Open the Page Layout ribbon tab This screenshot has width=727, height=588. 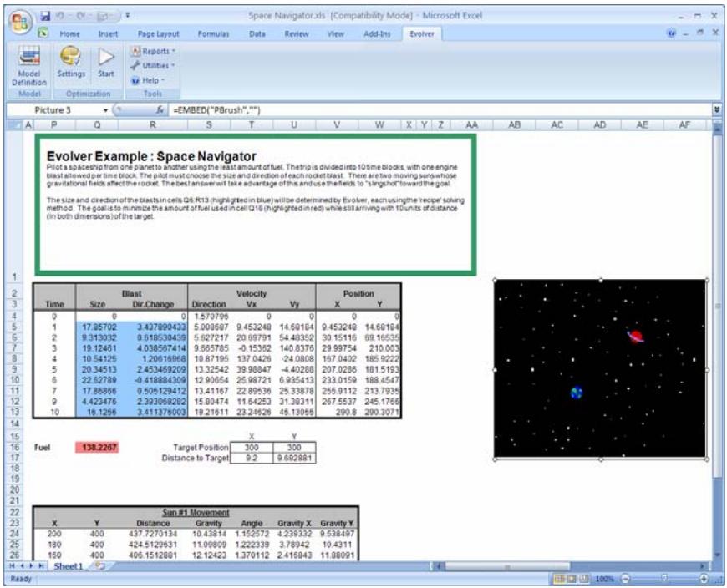point(158,34)
